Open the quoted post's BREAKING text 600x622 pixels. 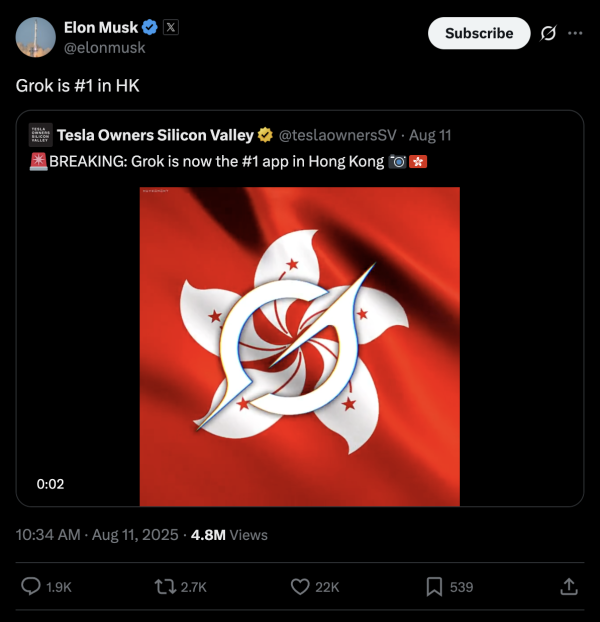pyautogui.click(x=215, y=161)
